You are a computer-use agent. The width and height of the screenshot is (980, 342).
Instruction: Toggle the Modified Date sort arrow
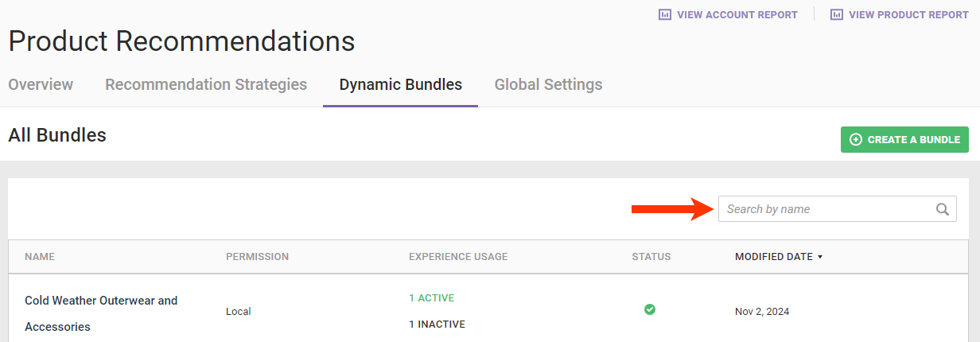point(820,257)
